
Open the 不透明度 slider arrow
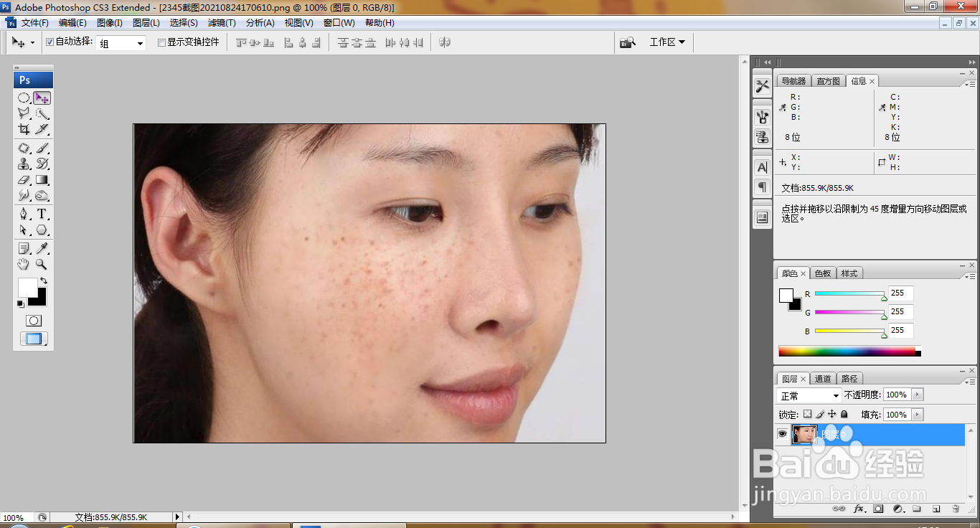point(918,395)
